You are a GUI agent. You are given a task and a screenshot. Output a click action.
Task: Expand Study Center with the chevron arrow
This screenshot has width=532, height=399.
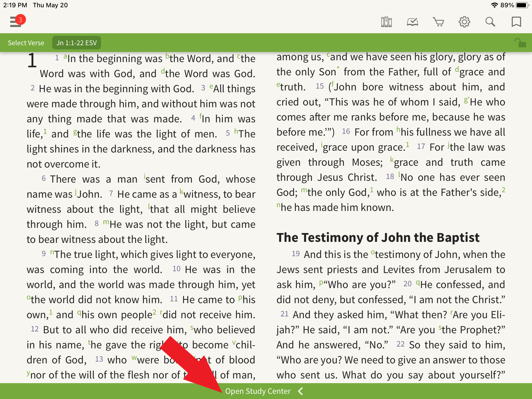pos(301,391)
